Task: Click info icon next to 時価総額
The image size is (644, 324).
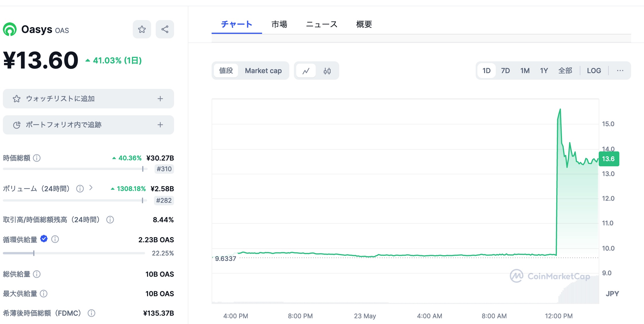Action: [37, 158]
